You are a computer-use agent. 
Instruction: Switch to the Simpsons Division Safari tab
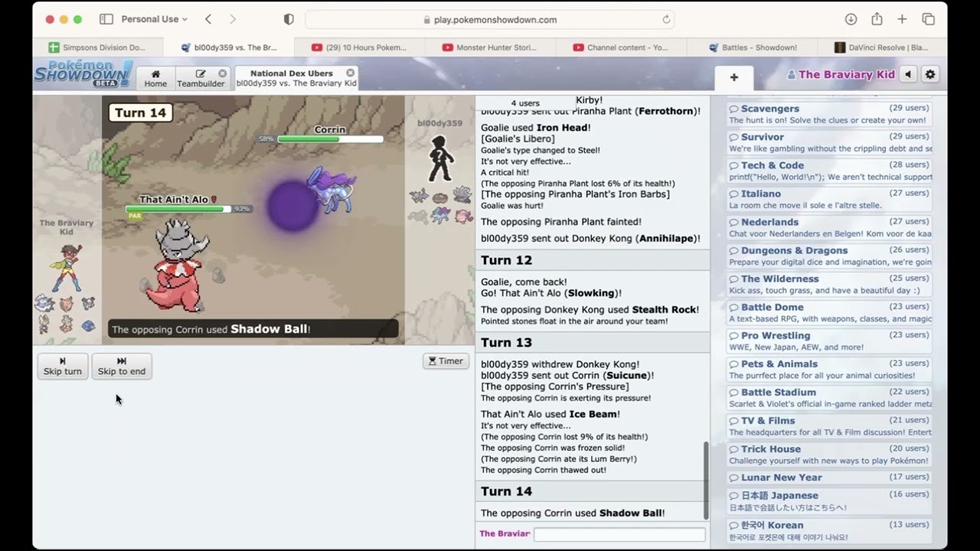[97, 47]
